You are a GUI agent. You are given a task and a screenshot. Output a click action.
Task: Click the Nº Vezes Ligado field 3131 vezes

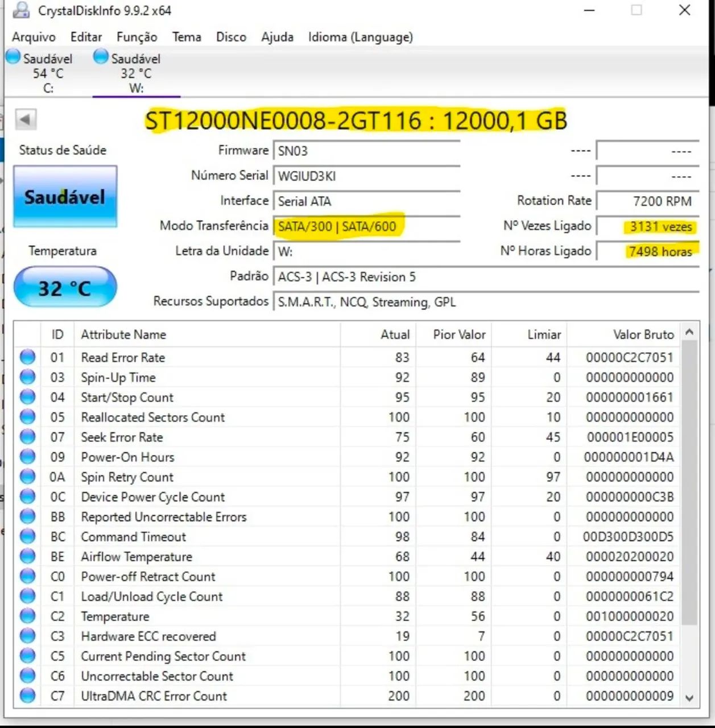648,226
